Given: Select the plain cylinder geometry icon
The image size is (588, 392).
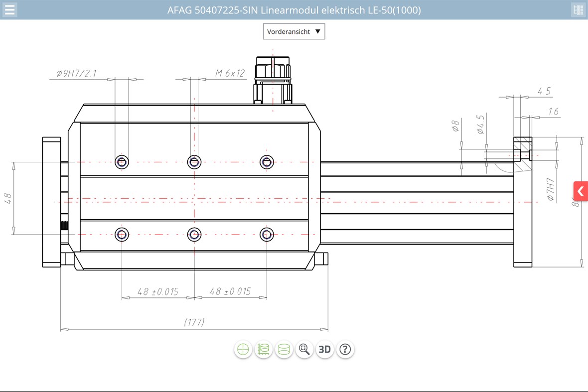Looking at the screenshot, I should coord(284,349).
